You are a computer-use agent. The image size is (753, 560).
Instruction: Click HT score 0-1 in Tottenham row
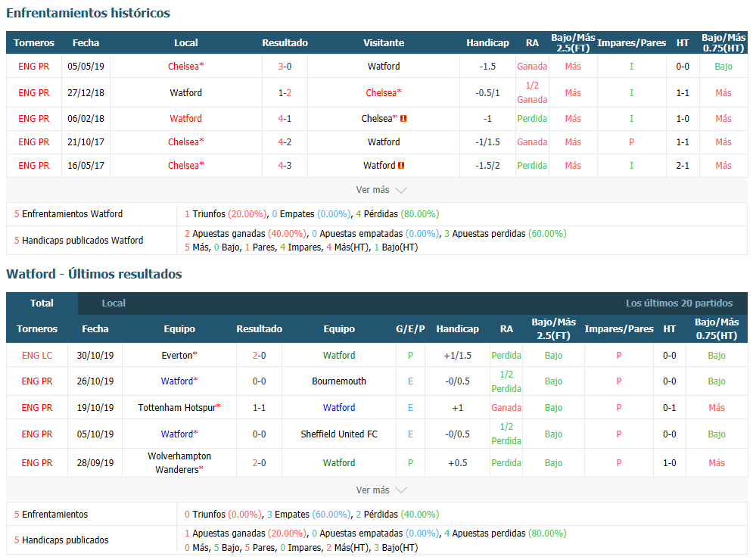670,408
